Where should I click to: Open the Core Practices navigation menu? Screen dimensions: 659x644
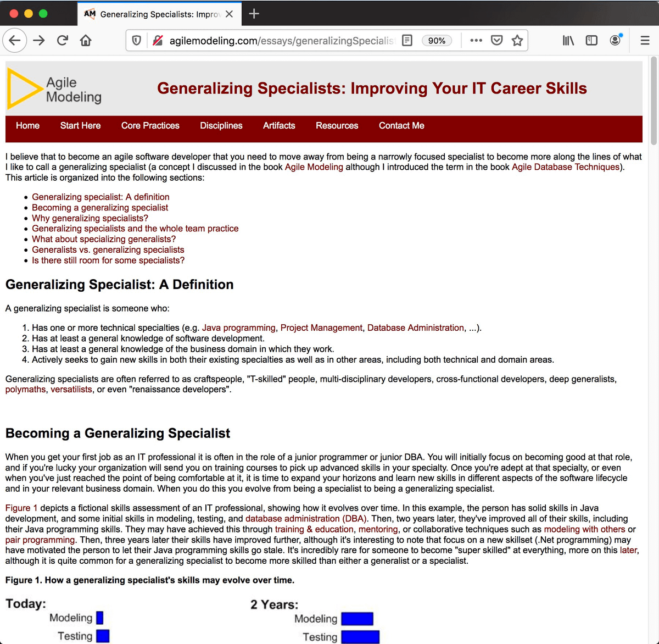click(150, 126)
